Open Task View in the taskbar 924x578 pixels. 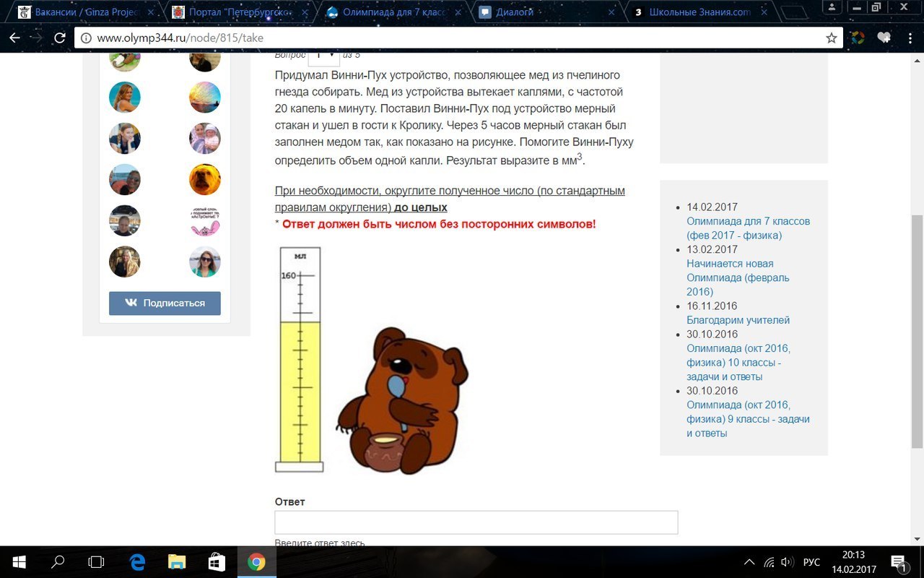point(97,562)
